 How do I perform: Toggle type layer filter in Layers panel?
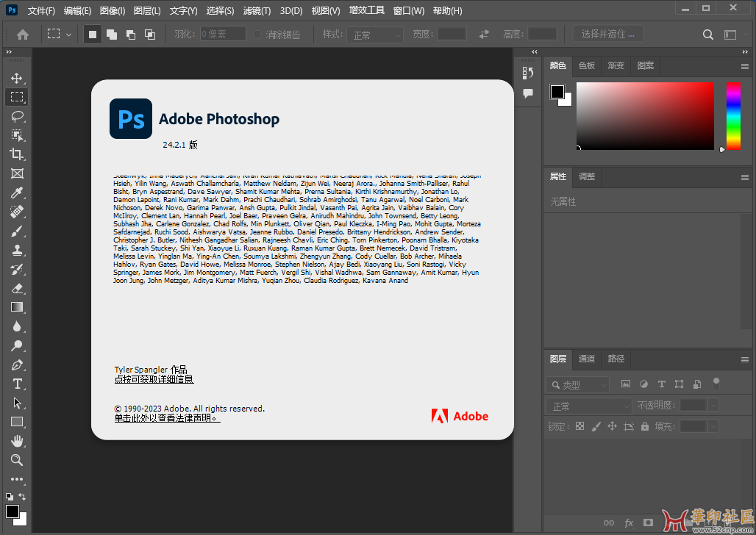pyautogui.click(x=662, y=384)
